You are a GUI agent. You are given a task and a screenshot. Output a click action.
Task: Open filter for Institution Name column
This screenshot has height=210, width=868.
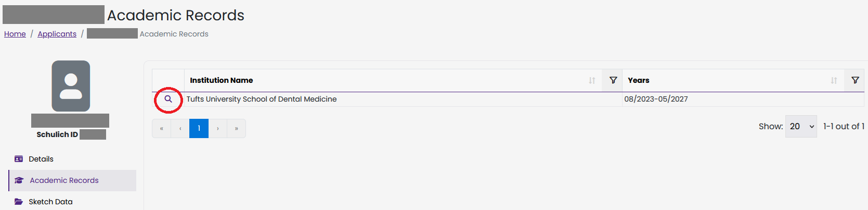[x=613, y=80]
